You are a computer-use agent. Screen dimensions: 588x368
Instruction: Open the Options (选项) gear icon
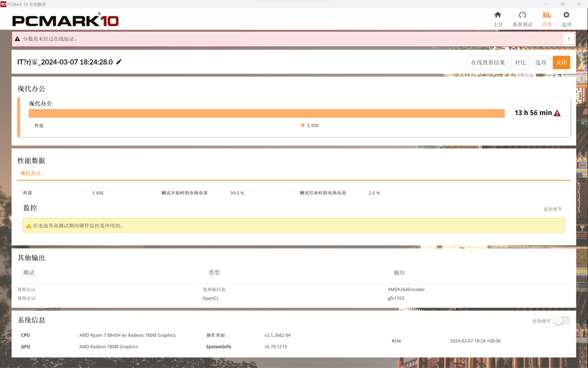point(566,15)
